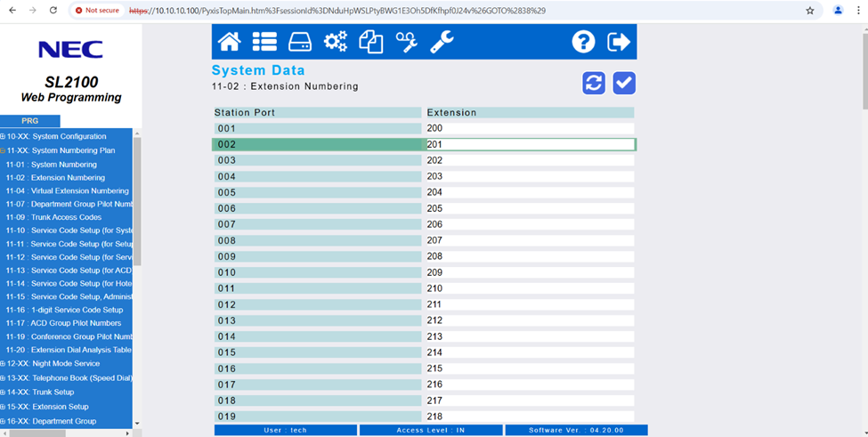Viewport: 868px width, 437px height.
Task: Expand the 12-XX Night Mode Service node
Action: [3, 364]
